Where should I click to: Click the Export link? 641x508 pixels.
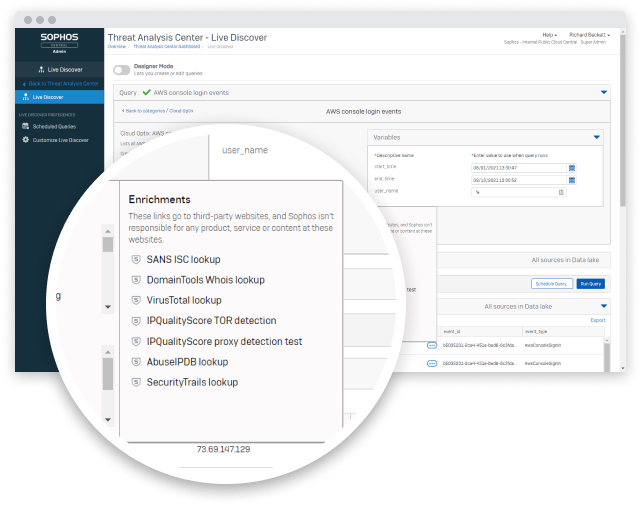pyautogui.click(x=598, y=320)
